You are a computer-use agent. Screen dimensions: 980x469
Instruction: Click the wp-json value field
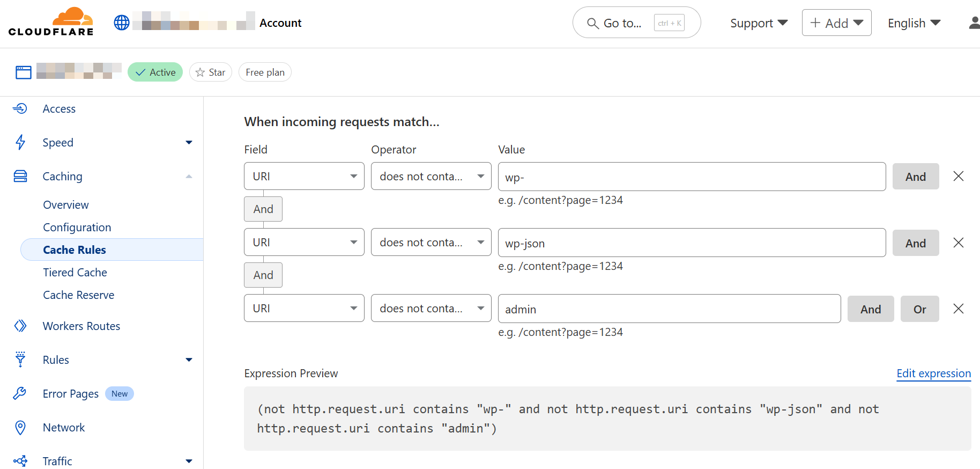click(692, 243)
